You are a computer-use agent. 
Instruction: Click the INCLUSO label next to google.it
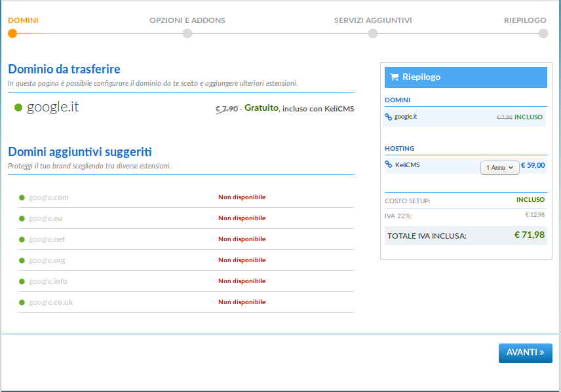point(528,117)
